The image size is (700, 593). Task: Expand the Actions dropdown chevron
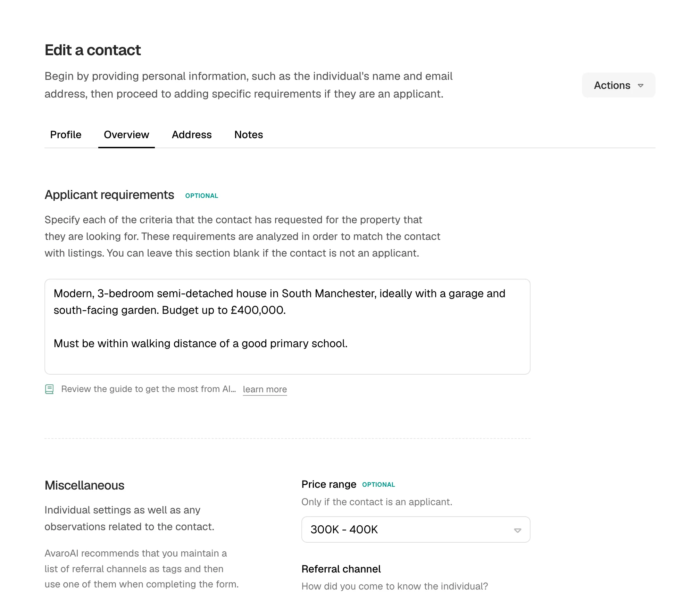pyautogui.click(x=641, y=86)
